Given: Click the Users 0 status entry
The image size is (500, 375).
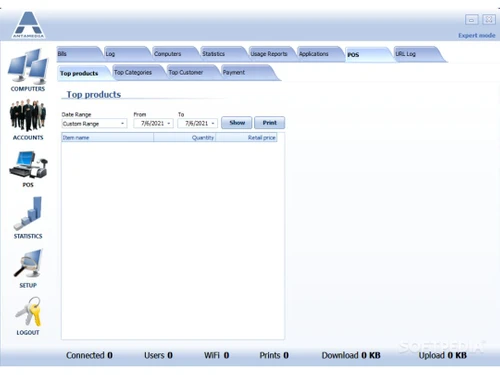Looking at the screenshot, I should pos(158,355).
